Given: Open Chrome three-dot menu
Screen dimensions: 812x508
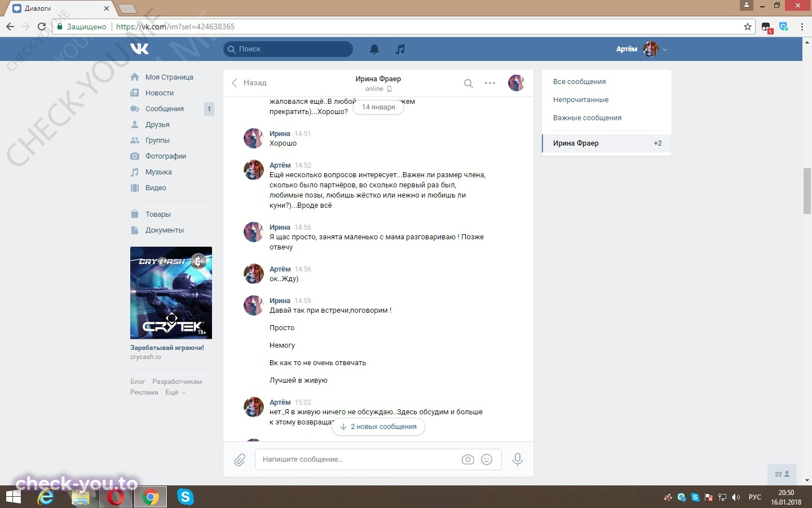Looking at the screenshot, I should click(x=802, y=27).
